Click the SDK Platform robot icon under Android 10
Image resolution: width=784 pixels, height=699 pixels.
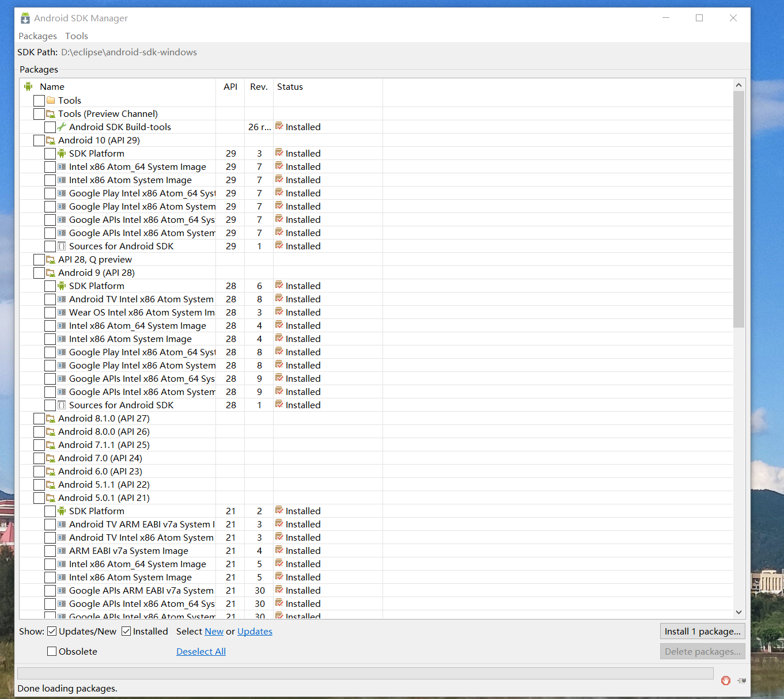[61, 153]
